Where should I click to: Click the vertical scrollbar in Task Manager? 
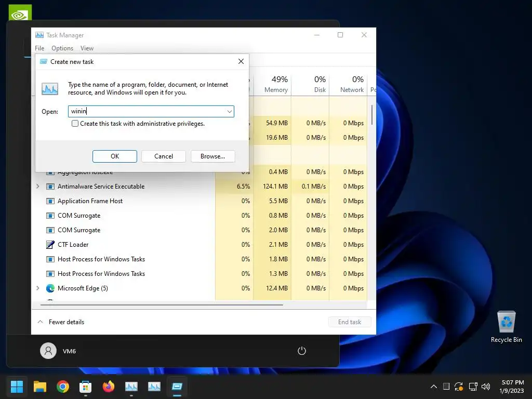coord(372,115)
